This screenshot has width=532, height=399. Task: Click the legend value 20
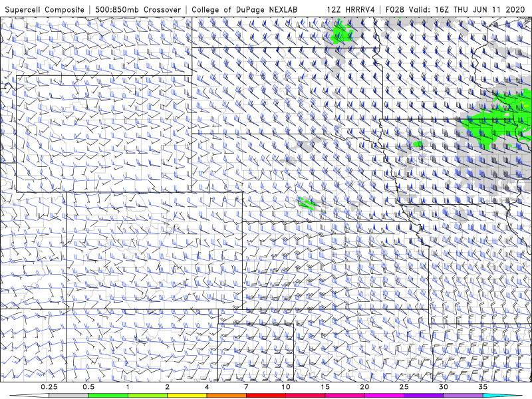[x=364, y=387]
